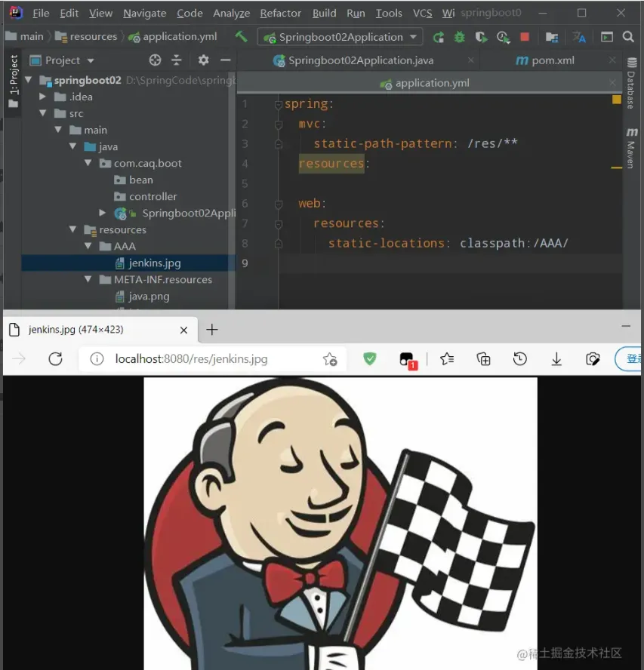Screen dimensions: 644x670
Task: Select the controller package
Action: pyautogui.click(x=146, y=197)
